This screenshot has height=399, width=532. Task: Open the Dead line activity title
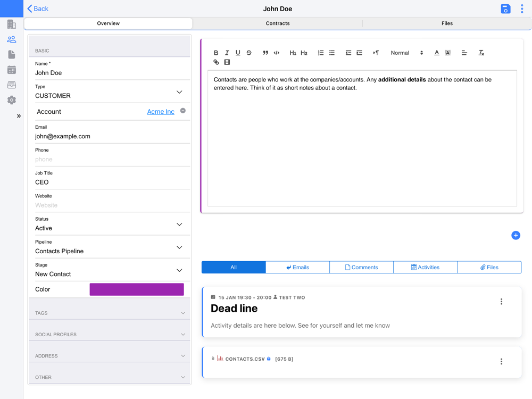click(x=234, y=309)
